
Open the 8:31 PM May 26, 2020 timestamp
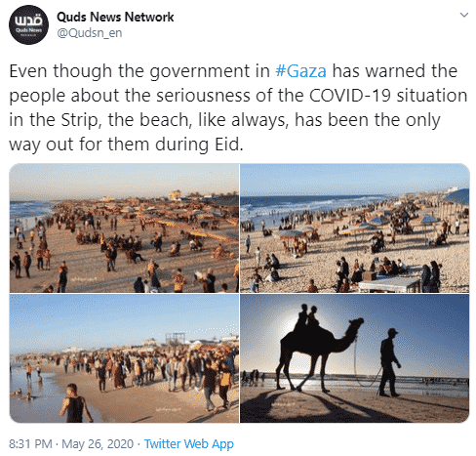point(71,443)
